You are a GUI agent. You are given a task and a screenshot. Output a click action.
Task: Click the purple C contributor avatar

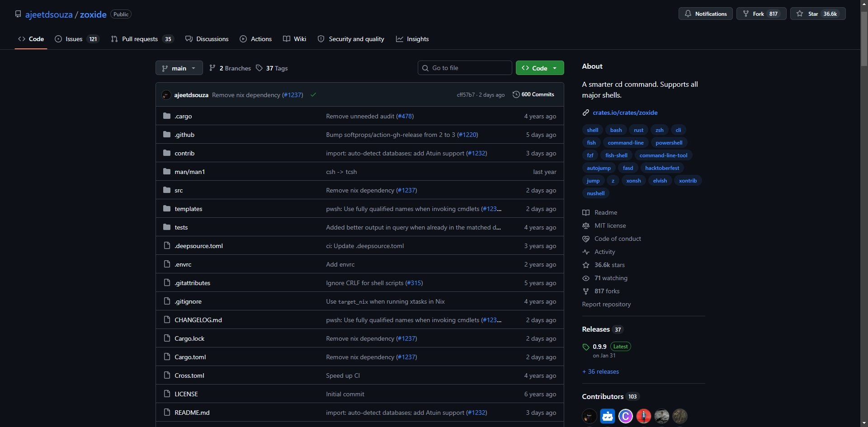[x=626, y=416]
